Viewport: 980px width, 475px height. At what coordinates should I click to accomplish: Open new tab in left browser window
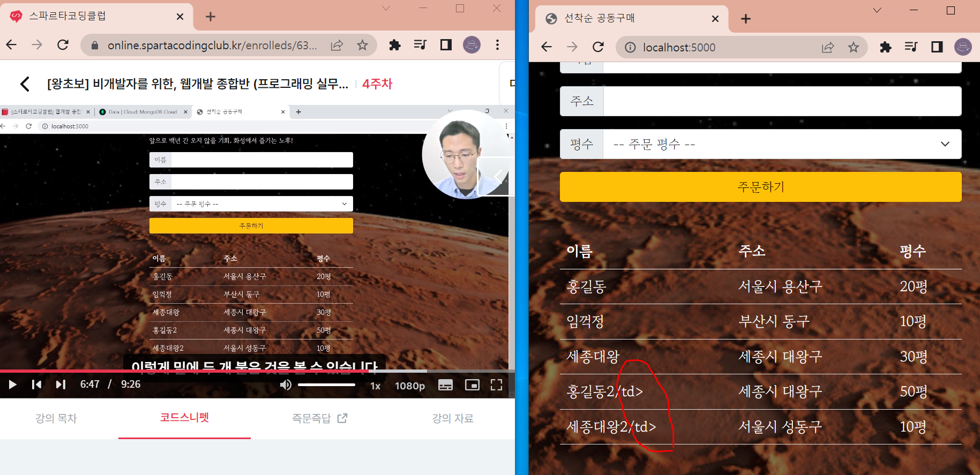[211, 17]
